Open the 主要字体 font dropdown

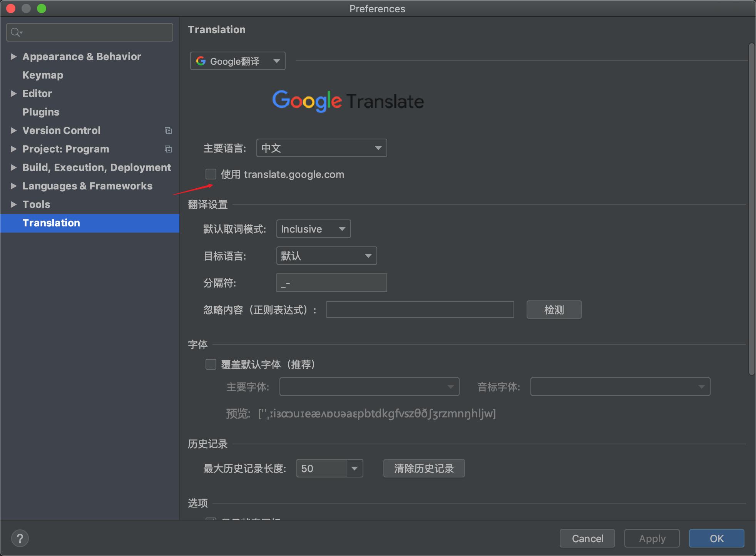point(370,387)
